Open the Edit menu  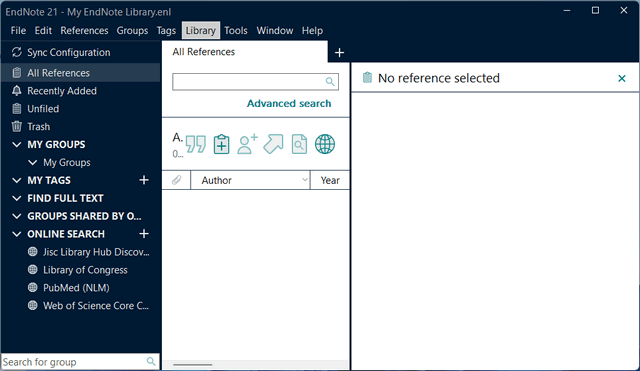tap(43, 31)
